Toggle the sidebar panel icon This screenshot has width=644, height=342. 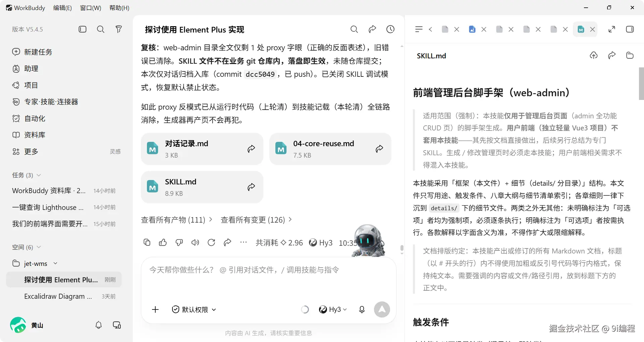point(83,29)
